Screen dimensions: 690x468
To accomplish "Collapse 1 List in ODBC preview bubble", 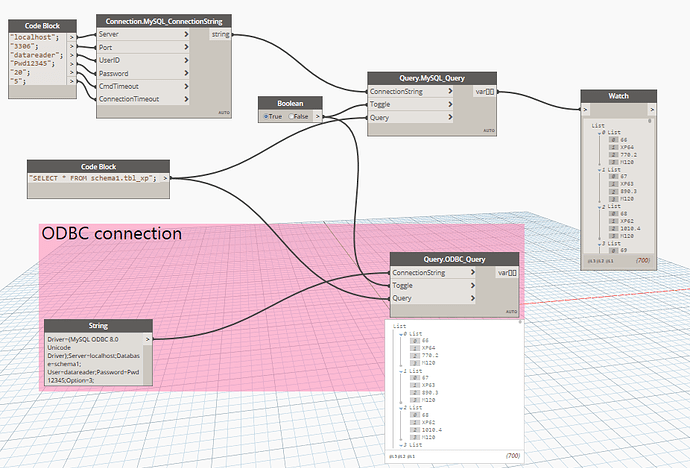I will pos(401,371).
